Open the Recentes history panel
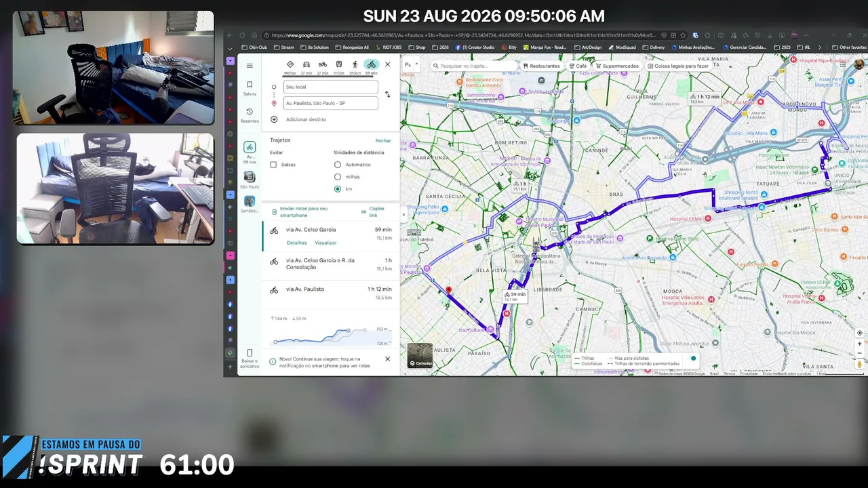The width and height of the screenshot is (868, 488). click(x=250, y=115)
